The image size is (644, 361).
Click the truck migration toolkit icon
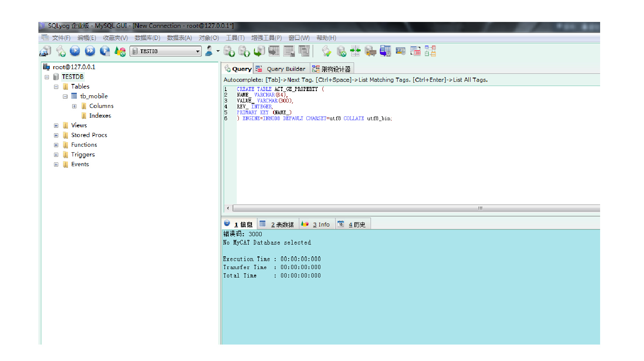tap(370, 51)
